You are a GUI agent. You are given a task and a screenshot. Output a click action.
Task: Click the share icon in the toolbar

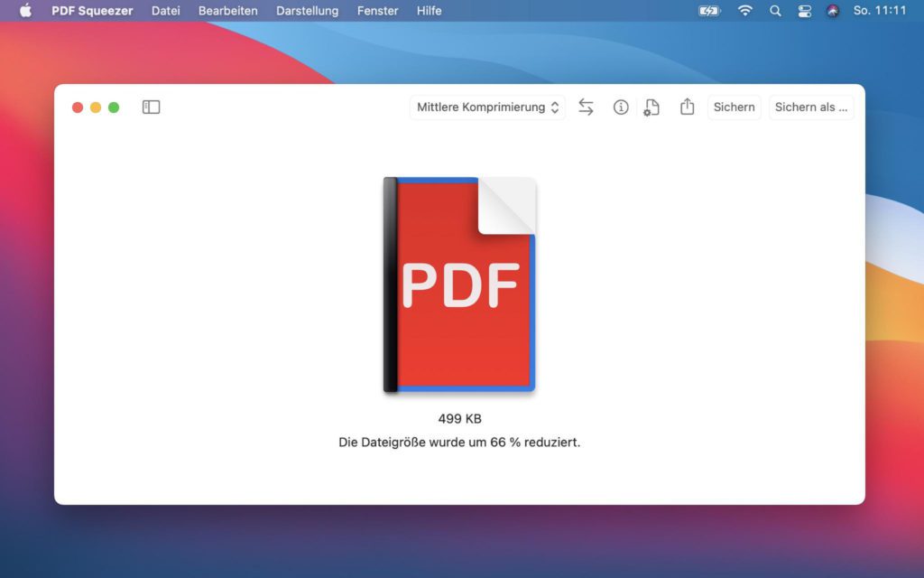tap(687, 107)
